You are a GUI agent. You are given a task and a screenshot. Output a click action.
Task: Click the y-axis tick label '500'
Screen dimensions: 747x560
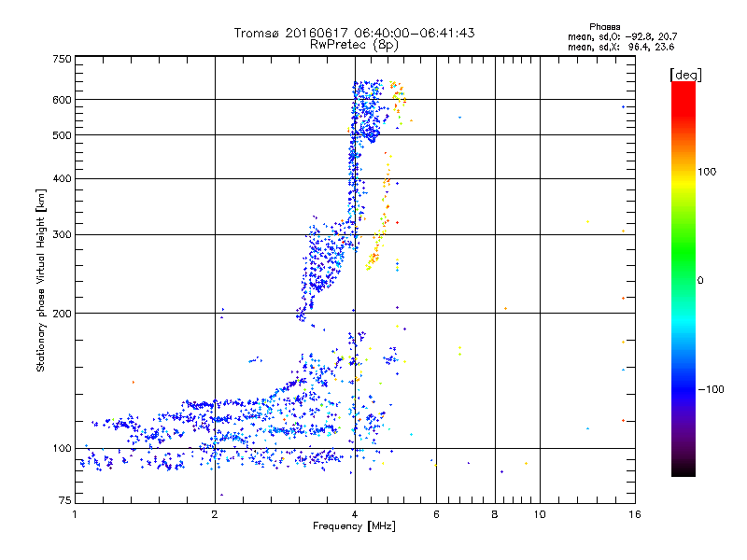(62, 135)
